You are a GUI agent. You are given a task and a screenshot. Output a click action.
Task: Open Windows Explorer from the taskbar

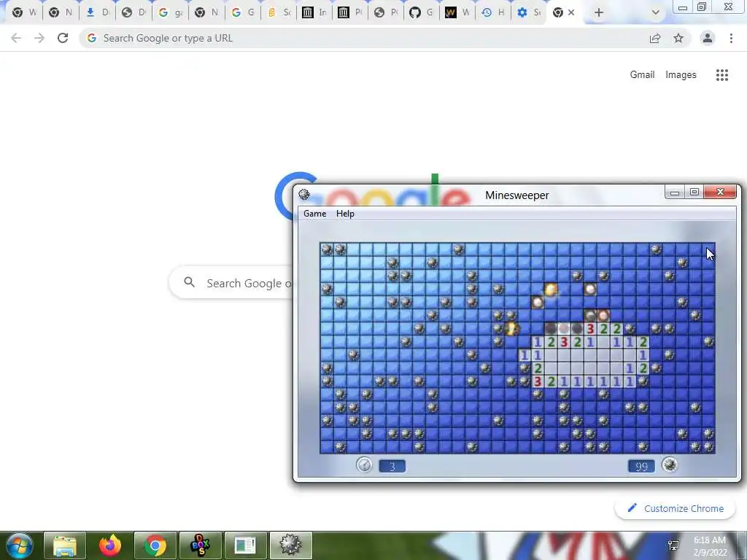[x=65, y=545]
